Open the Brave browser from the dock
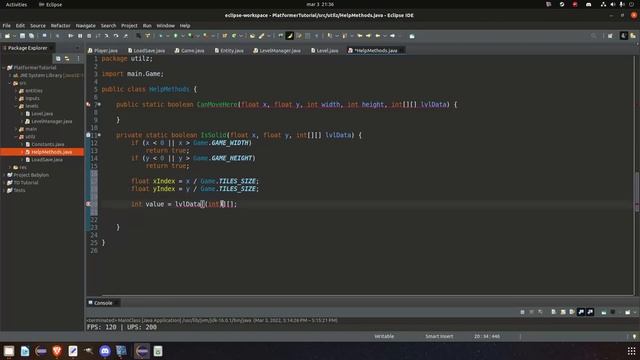 (57, 351)
